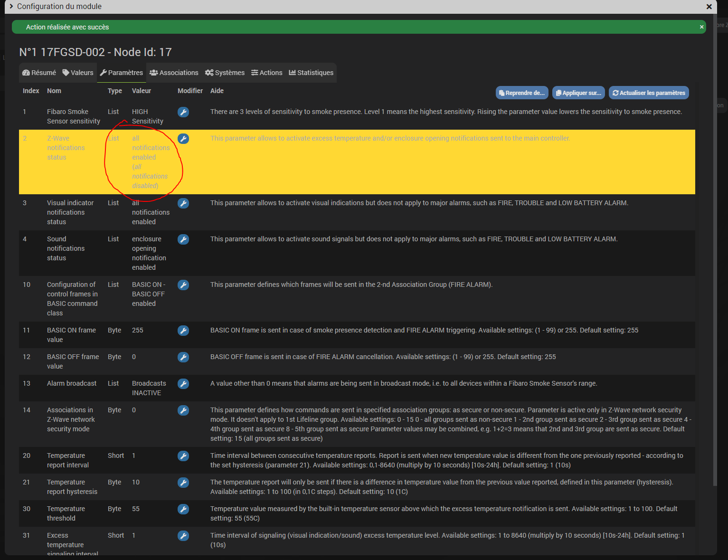The width and height of the screenshot is (728, 560).
Task: Open the Valeurs tab
Action: tap(78, 73)
